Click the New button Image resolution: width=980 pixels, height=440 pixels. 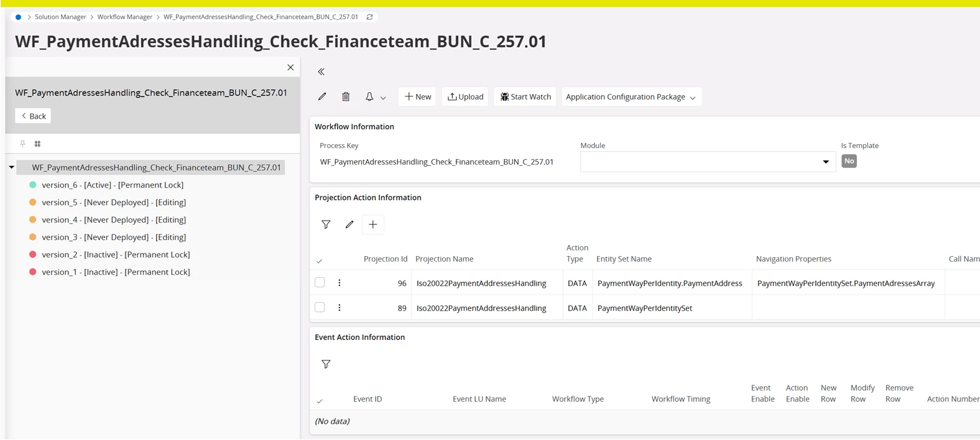pos(417,96)
